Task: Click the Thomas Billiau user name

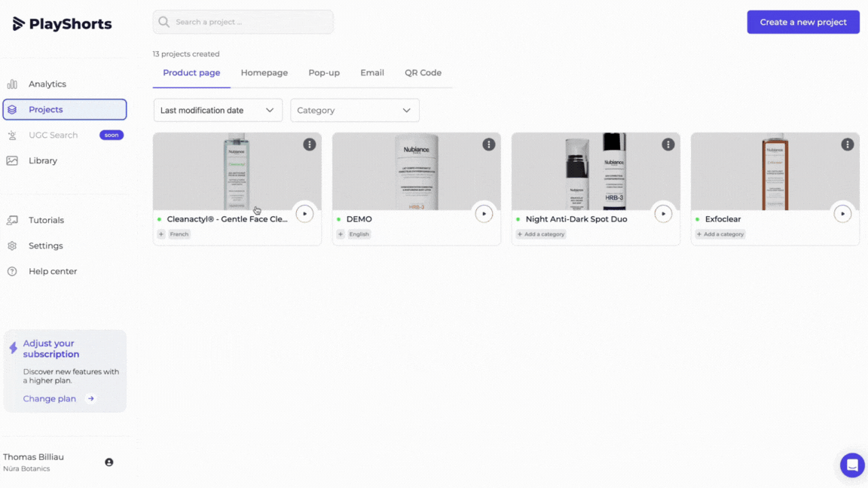Action: point(33,457)
